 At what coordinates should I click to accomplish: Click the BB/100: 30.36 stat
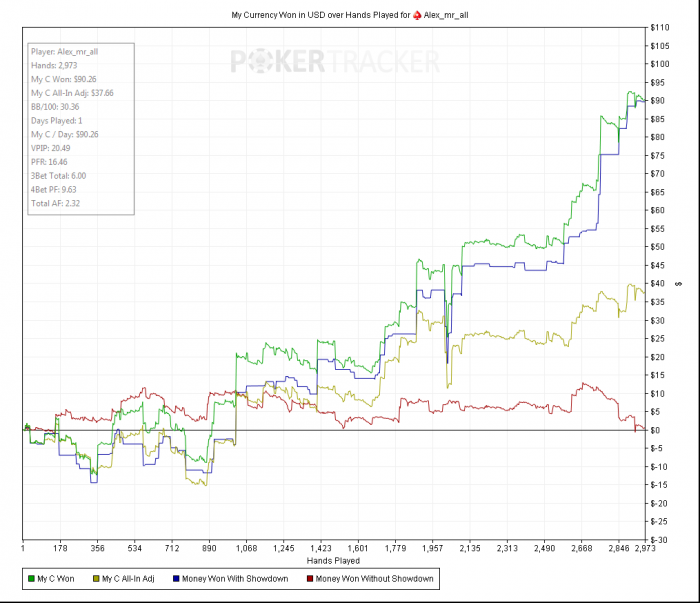[x=55, y=107]
